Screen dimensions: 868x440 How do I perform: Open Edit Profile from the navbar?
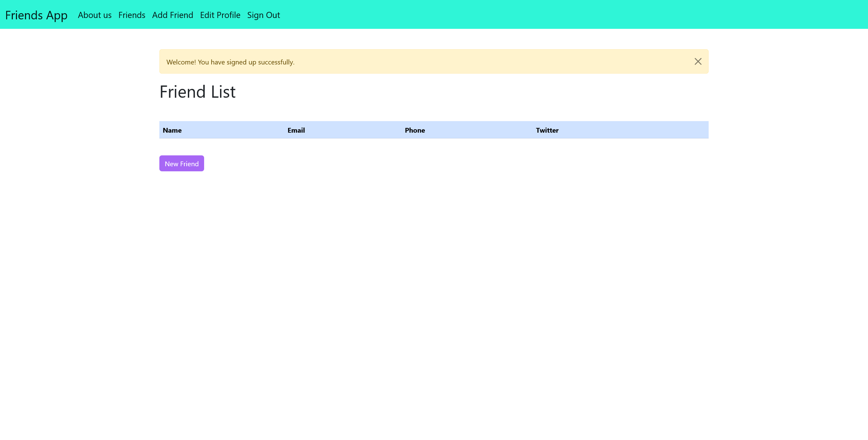tap(220, 15)
